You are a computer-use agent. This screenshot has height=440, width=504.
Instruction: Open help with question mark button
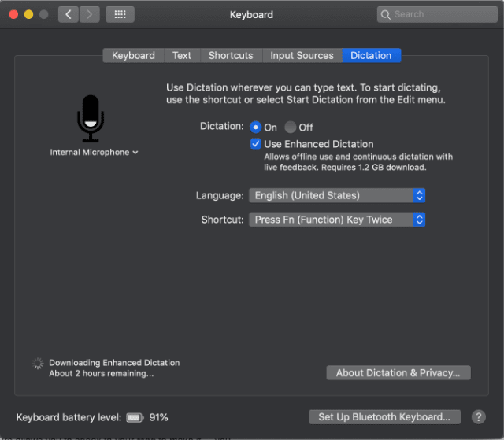tap(478, 417)
